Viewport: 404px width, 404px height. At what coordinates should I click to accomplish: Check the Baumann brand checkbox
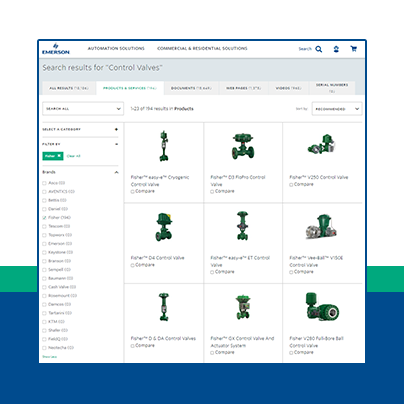coord(44,278)
